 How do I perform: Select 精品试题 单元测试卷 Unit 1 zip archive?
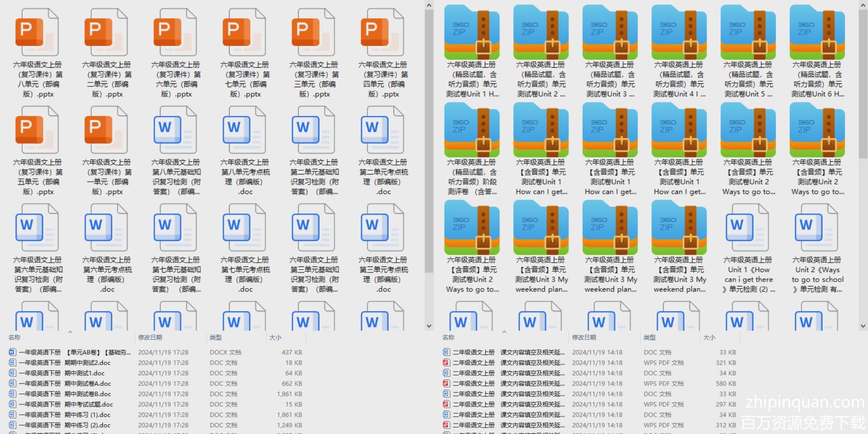(472, 32)
